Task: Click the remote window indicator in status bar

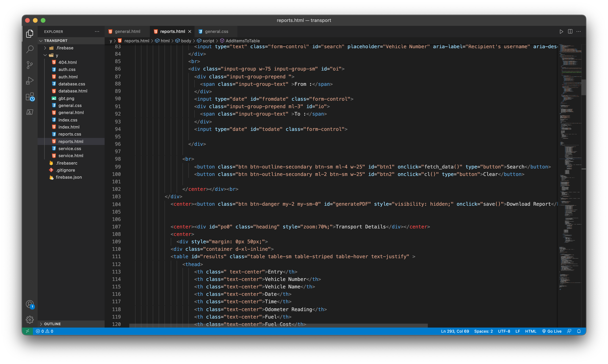Action: 27,331
